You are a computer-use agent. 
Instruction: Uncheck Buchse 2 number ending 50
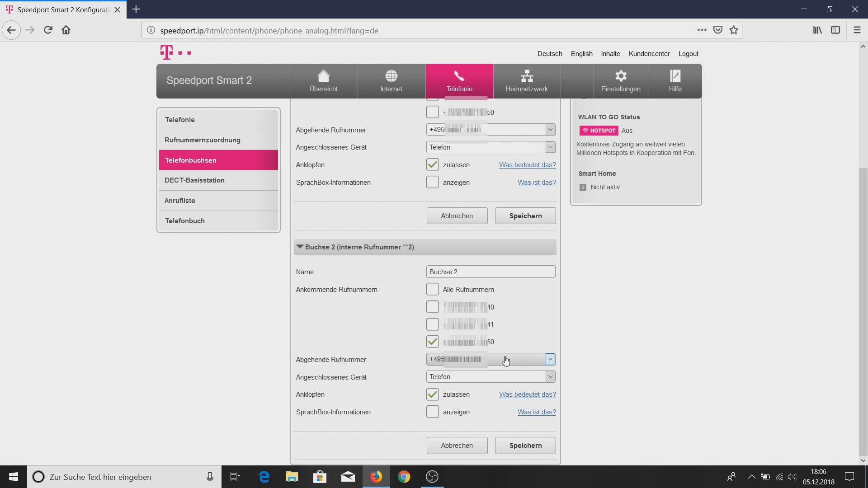pos(433,342)
